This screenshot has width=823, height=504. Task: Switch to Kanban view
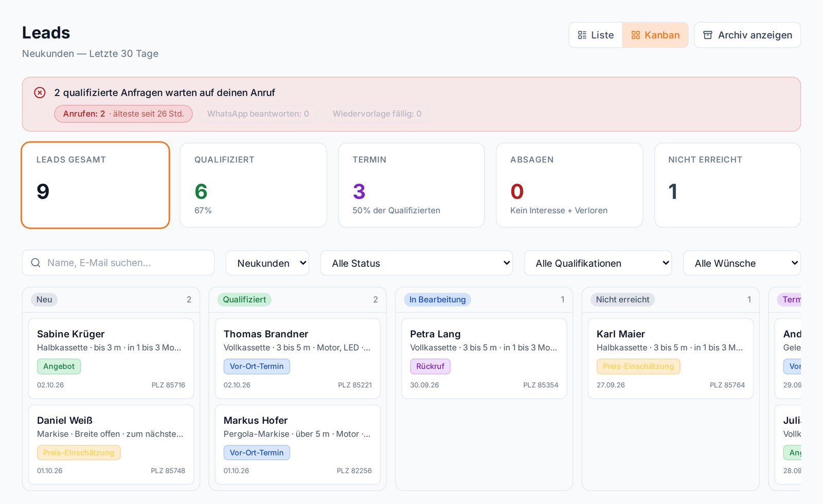click(655, 35)
